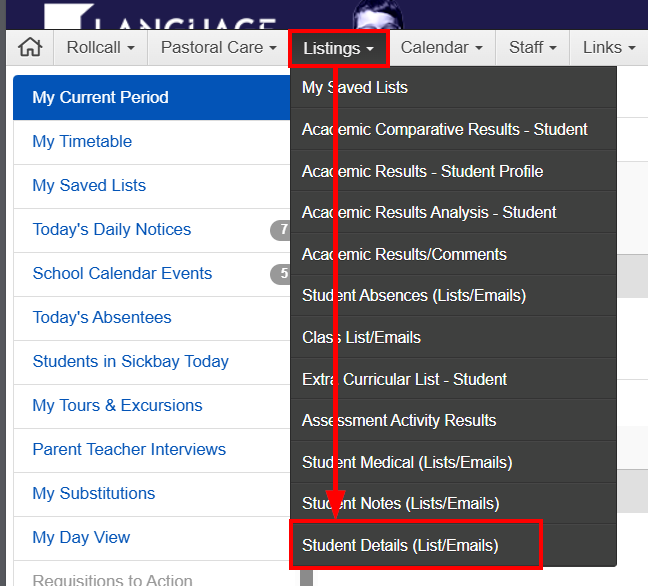Open Parent Teacher Interviews link
Image resolution: width=648 pixels, height=586 pixels.
click(x=129, y=450)
